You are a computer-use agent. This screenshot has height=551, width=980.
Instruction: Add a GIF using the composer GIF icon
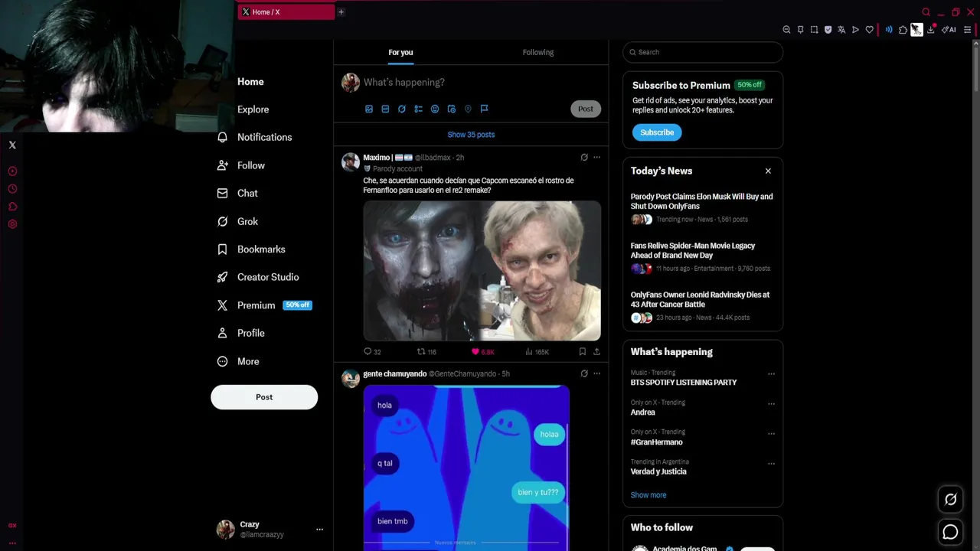(385, 109)
